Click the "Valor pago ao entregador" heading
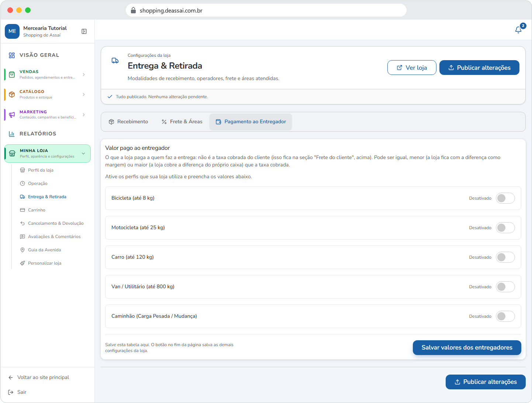This screenshot has width=532, height=403. click(x=137, y=148)
